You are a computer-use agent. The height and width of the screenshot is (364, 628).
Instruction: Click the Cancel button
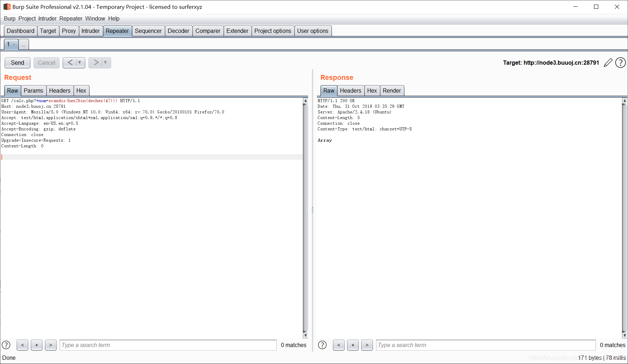pos(46,63)
